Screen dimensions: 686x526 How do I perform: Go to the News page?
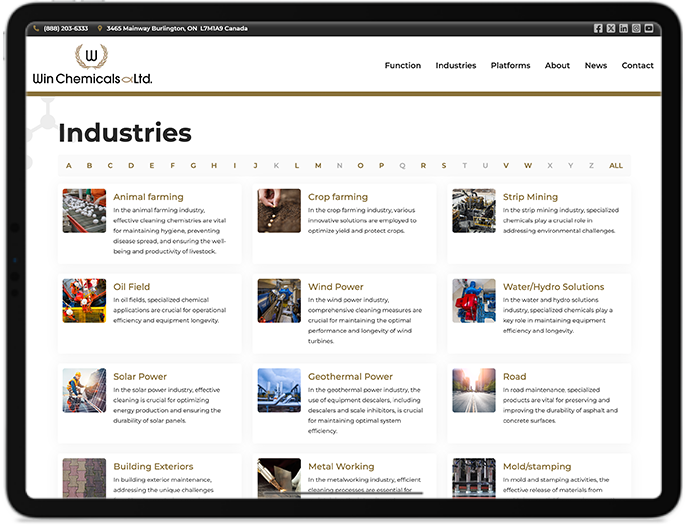(x=598, y=66)
